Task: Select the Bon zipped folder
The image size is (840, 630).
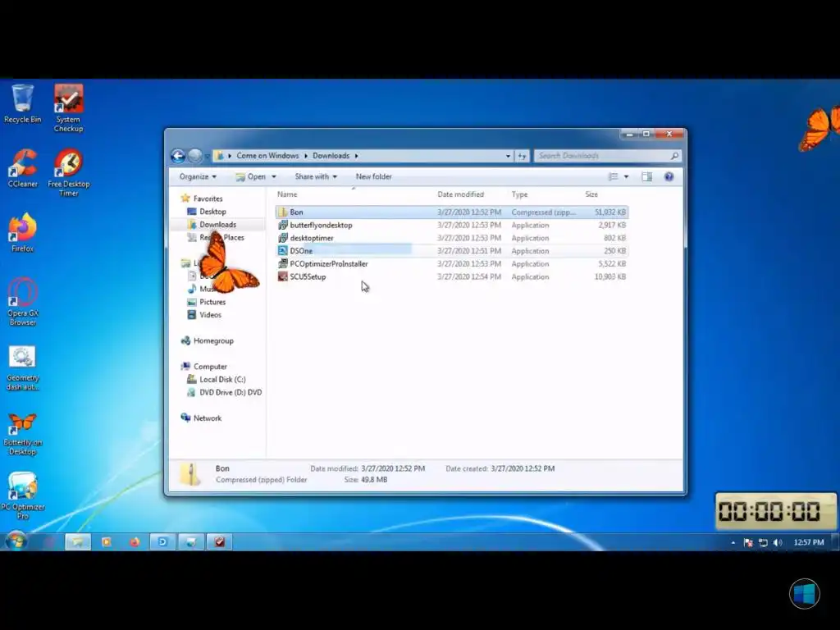Action: tap(452, 212)
